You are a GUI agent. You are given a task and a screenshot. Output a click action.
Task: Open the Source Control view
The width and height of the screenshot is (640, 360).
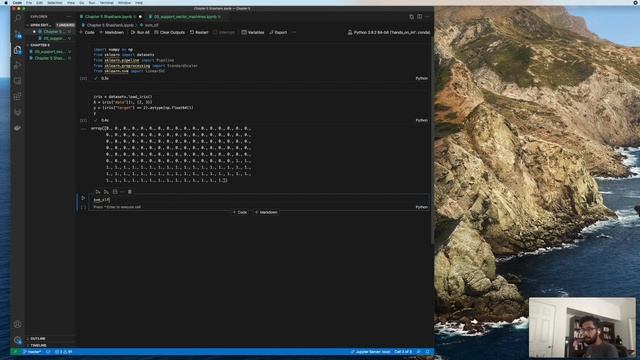[18, 34]
